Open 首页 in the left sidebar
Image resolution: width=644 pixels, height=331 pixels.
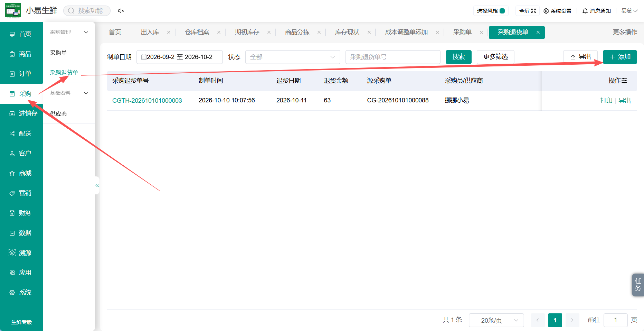(21, 34)
